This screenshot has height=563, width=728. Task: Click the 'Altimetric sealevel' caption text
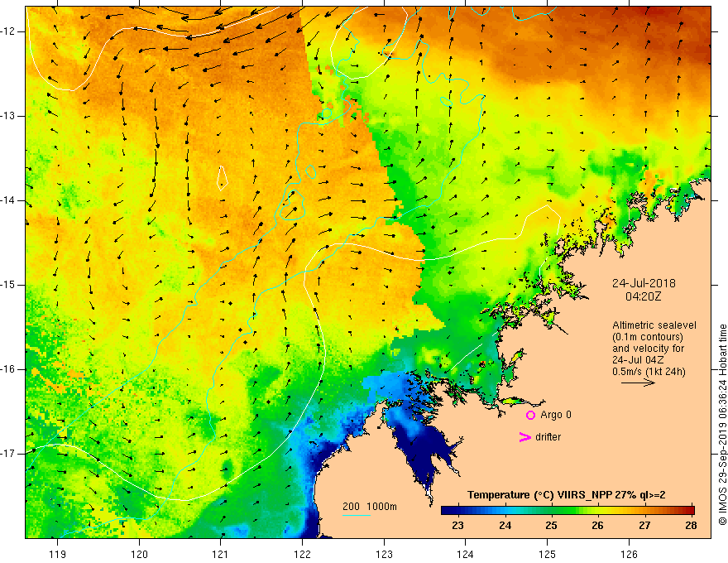click(654, 325)
